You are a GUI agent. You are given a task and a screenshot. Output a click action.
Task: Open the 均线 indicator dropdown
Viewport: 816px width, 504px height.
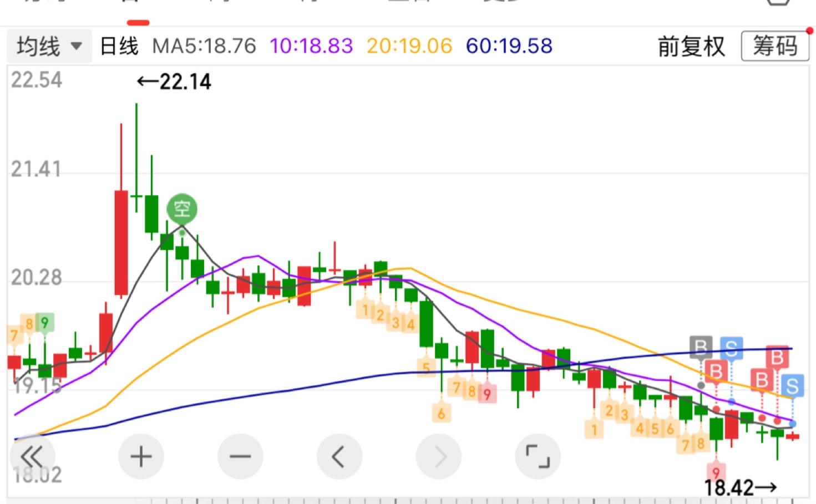[49, 46]
